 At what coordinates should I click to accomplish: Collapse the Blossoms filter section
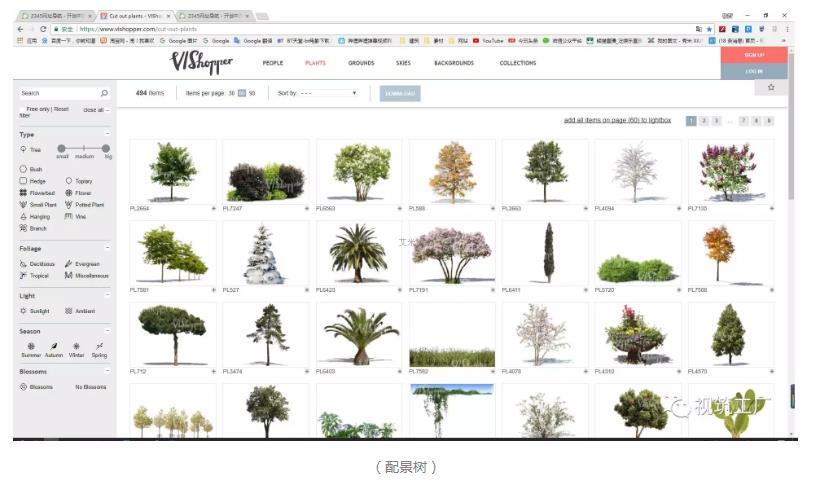pos(107,371)
